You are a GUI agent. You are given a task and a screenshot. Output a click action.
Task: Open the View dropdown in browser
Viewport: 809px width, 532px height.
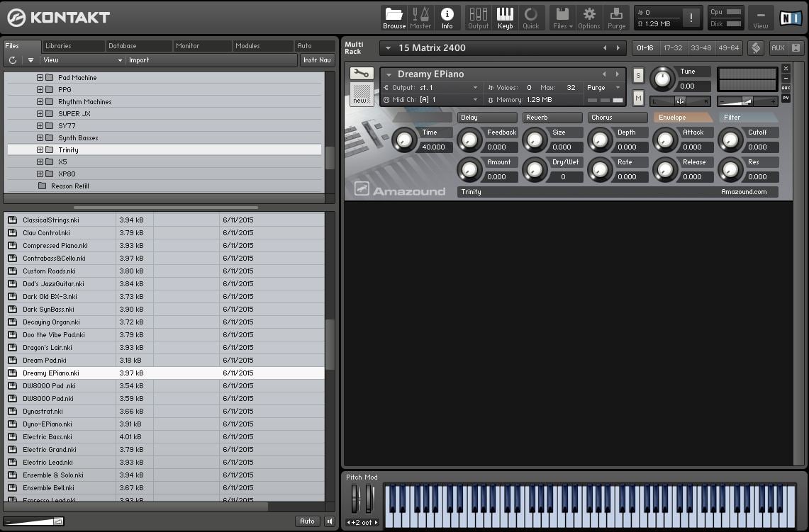(x=82, y=60)
